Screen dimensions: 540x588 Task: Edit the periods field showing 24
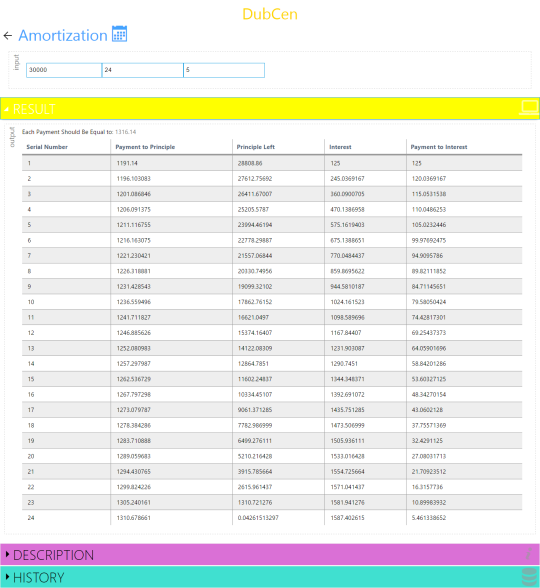[x=142, y=70]
